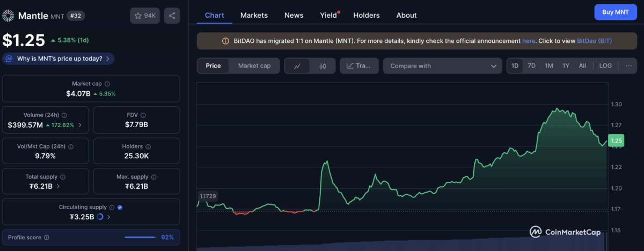Open the BitDao (BIT) link
Viewport: 644px width, 251px height.
(x=594, y=41)
